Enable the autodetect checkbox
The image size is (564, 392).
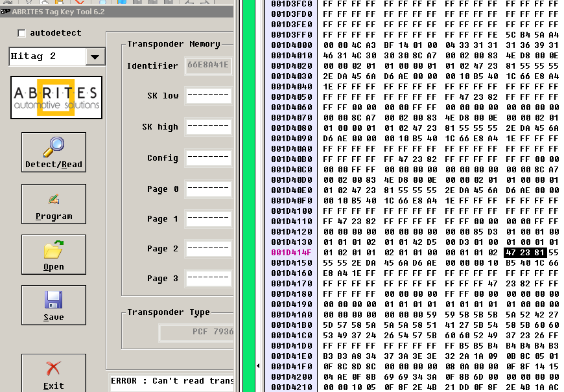[21, 33]
